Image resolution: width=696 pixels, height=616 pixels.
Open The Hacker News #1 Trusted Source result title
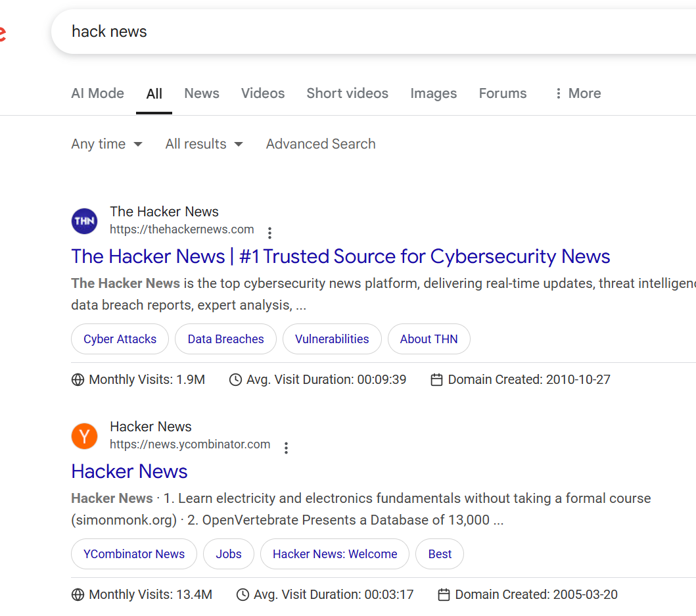(x=340, y=256)
